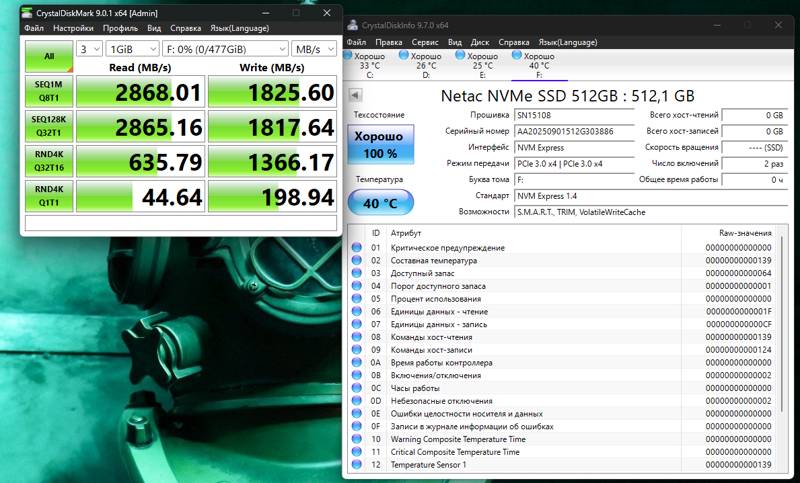The width and height of the screenshot is (800, 483).
Task: Open the 1GiB test size dropdown
Action: (x=130, y=48)
